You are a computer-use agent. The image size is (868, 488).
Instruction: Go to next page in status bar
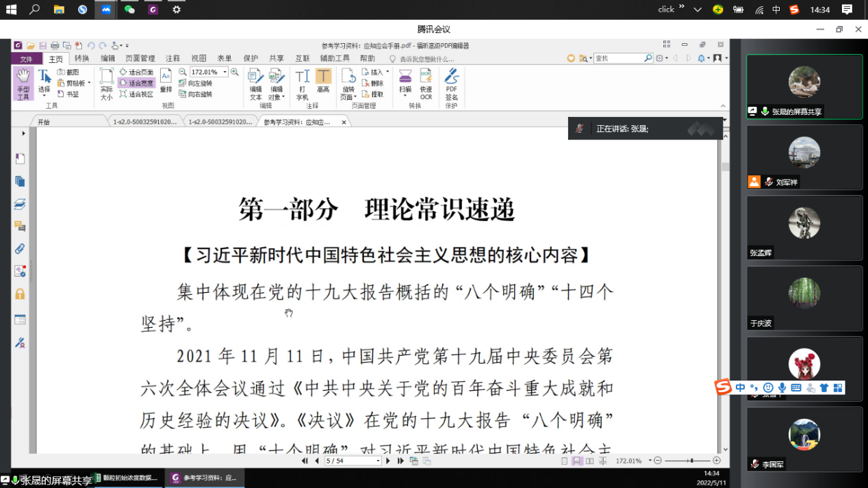click(388, 461)
